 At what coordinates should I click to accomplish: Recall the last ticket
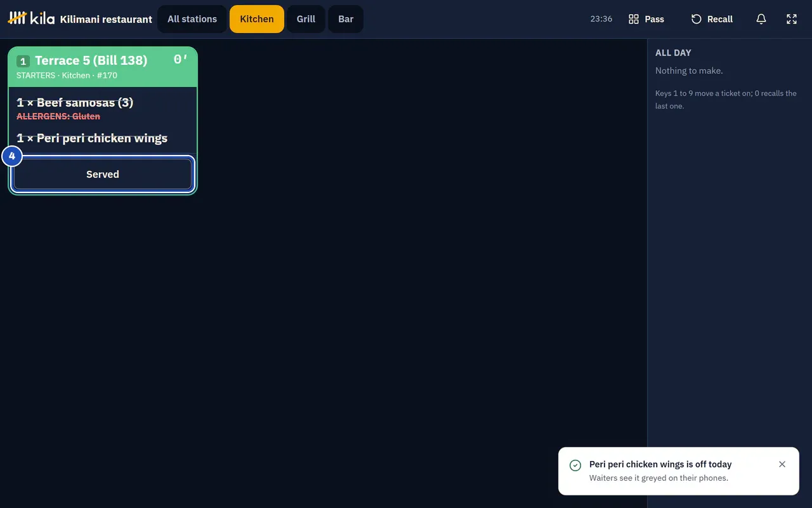[x=712, y=19]
